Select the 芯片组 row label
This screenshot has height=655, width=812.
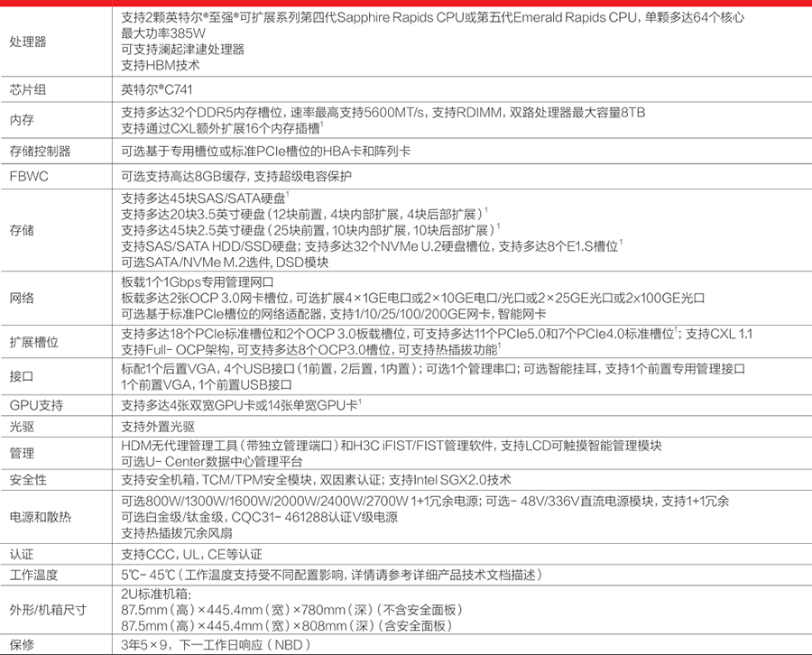(28, 89)
